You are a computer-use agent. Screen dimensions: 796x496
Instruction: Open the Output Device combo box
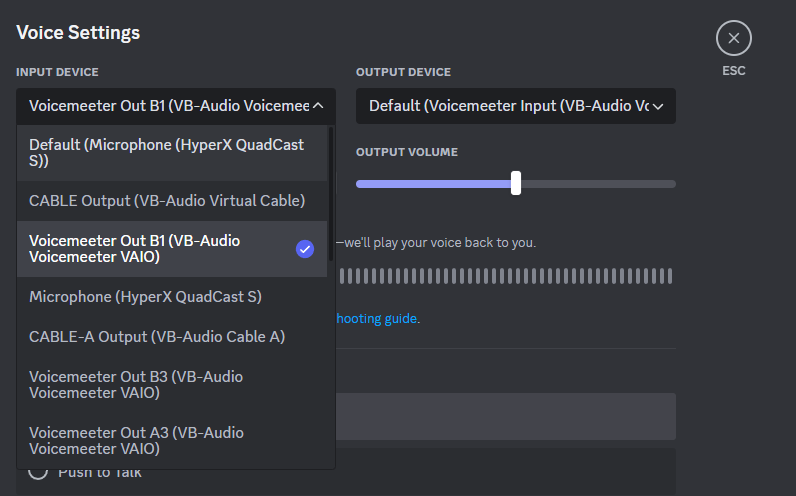[510, 106]
